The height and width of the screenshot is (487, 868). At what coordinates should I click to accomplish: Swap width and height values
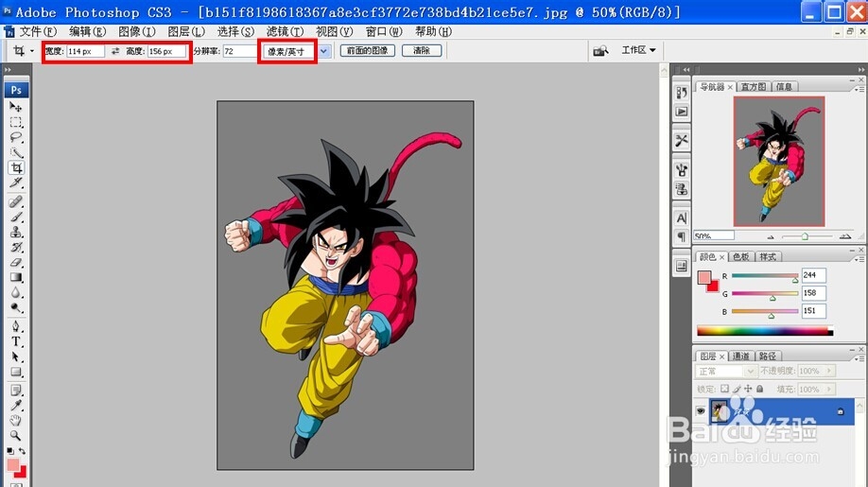[115, 51]
